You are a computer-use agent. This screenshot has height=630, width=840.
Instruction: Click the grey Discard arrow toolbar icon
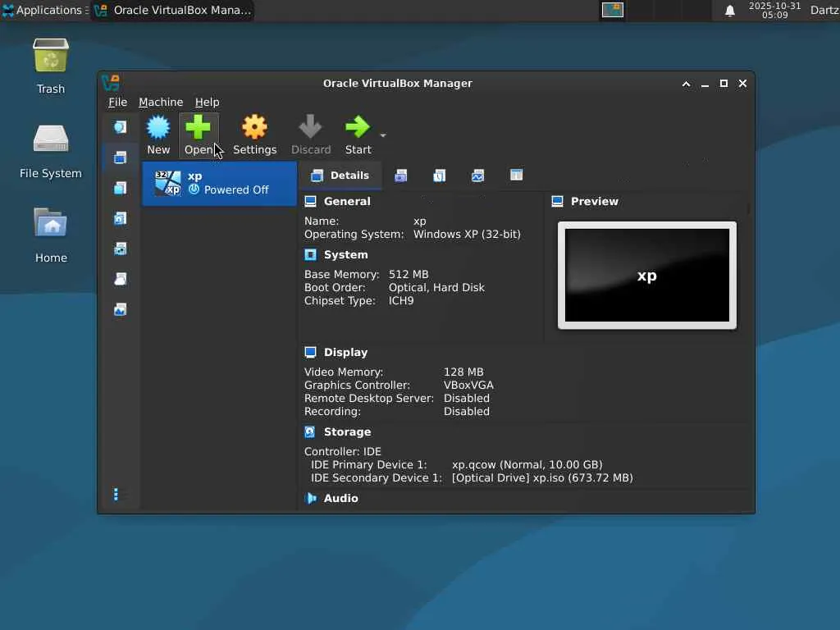click(311, 127)
